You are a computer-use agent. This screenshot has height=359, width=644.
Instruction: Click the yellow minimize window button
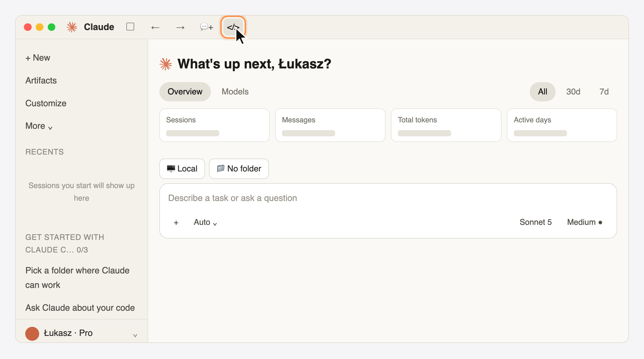coord(40,27)
